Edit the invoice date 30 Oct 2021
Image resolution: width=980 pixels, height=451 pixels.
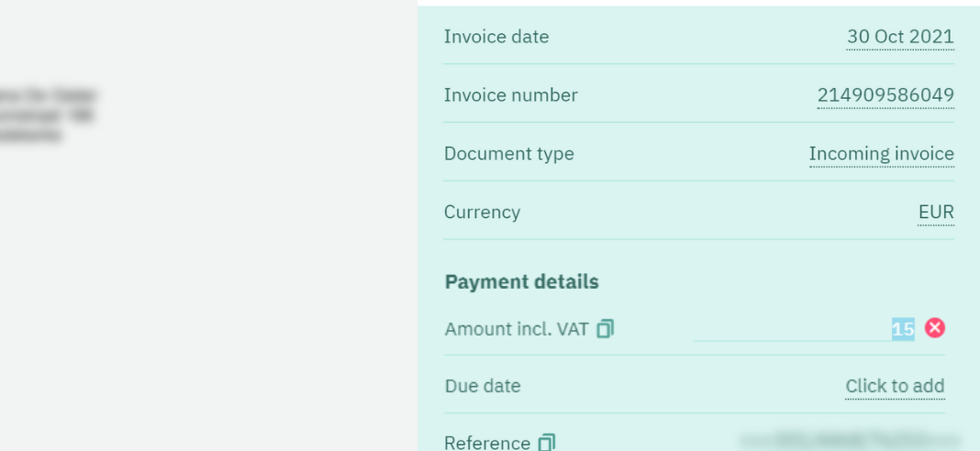[900, 37]
